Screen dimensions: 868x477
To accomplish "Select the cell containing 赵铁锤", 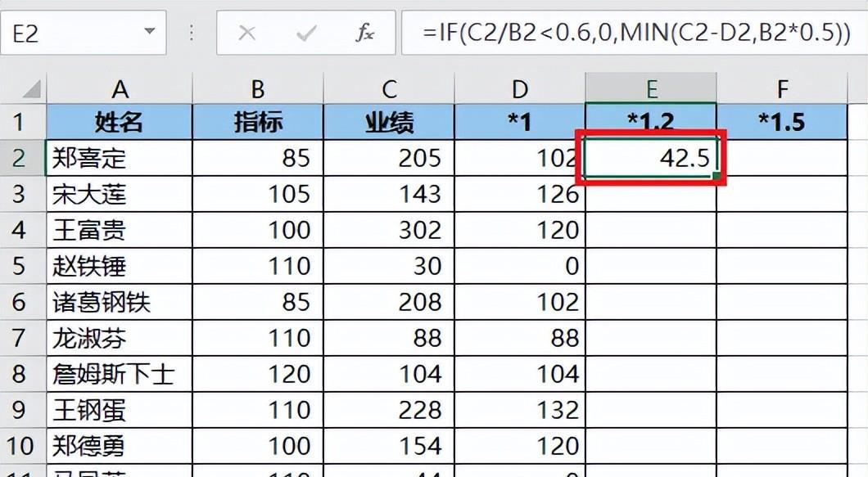I will [120, 266].
